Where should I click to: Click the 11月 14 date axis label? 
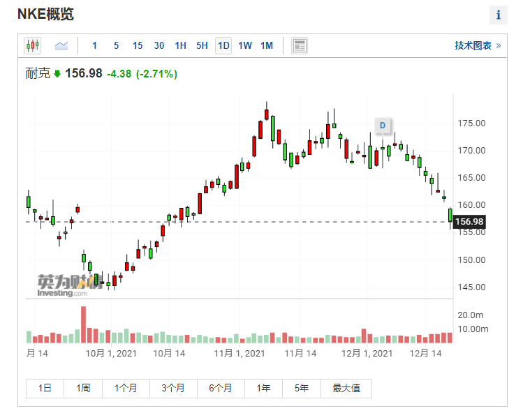pos(300,353)
